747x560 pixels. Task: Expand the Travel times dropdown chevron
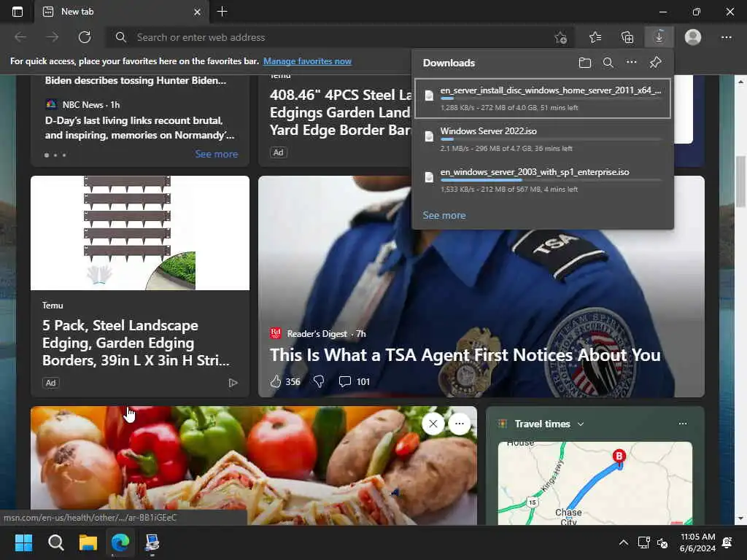click(581, 424)
